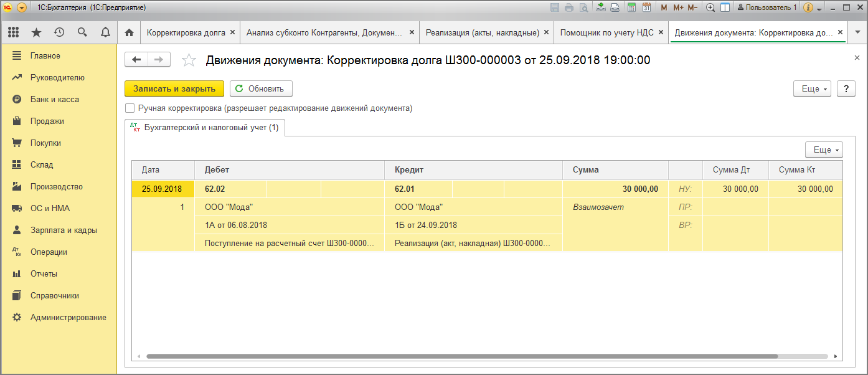This screenshot has height=375, width=868.
Task: Select the credit account 62.01 cell
Action: coord(419,189)
